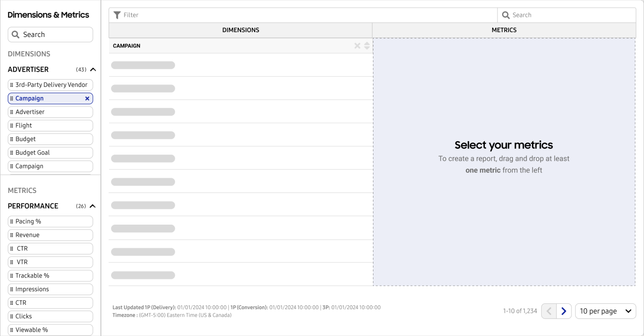Image resolution: width=644 pixels, height=336 pixels.
Task: Click the metrics drop zone placeholder area
Action: (x=504, y=216)
